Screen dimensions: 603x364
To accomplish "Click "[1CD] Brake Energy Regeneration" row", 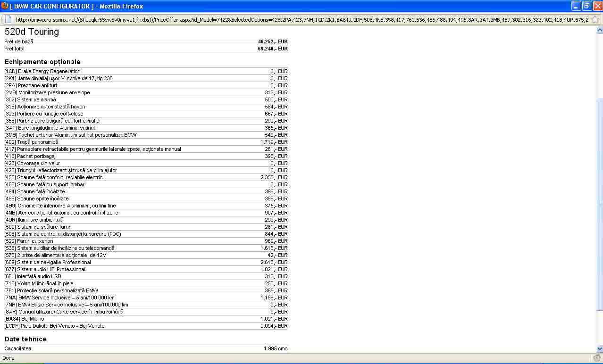I will 146,71.
